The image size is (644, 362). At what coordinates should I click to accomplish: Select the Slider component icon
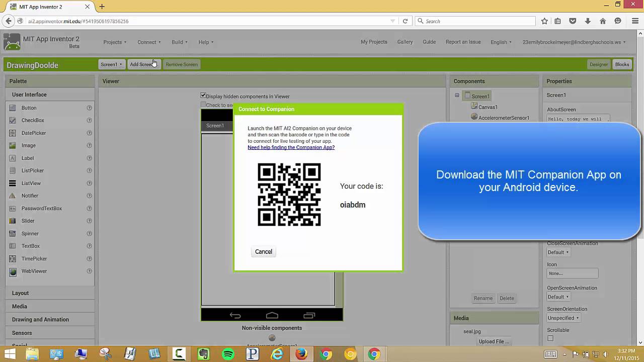(x=13, y=221)
